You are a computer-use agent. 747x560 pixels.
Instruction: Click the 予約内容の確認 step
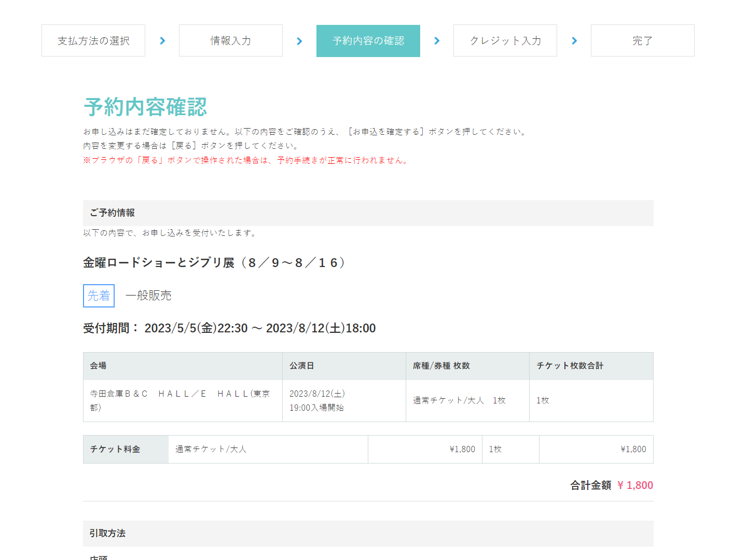(368, 40)
